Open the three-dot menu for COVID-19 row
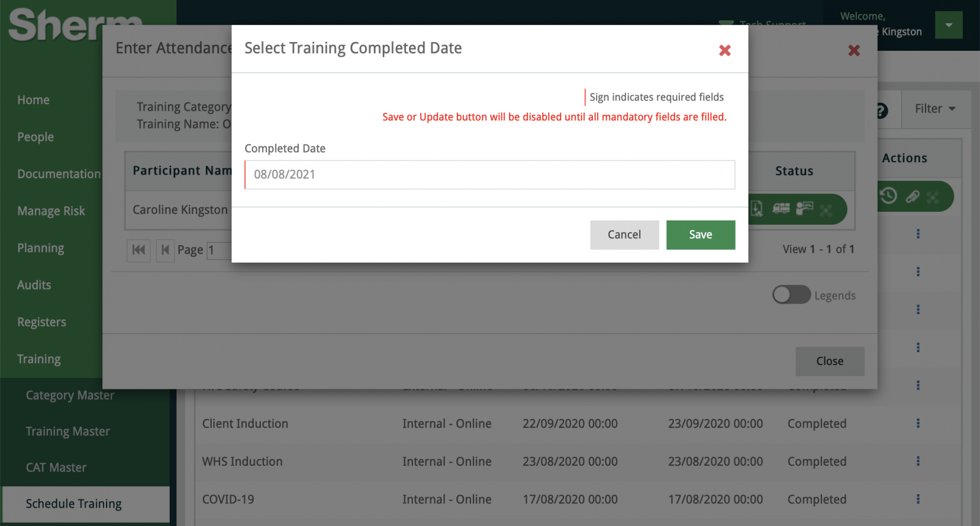980x526 pixels. (x=918, y=499)
